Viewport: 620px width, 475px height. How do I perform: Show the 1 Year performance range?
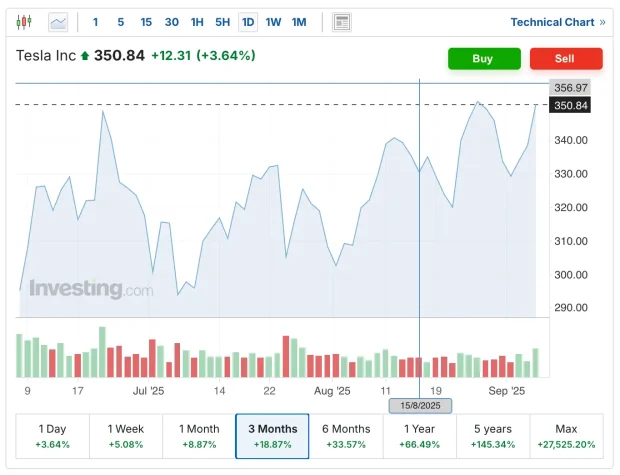pyautogui.click(x=420, y=436)
